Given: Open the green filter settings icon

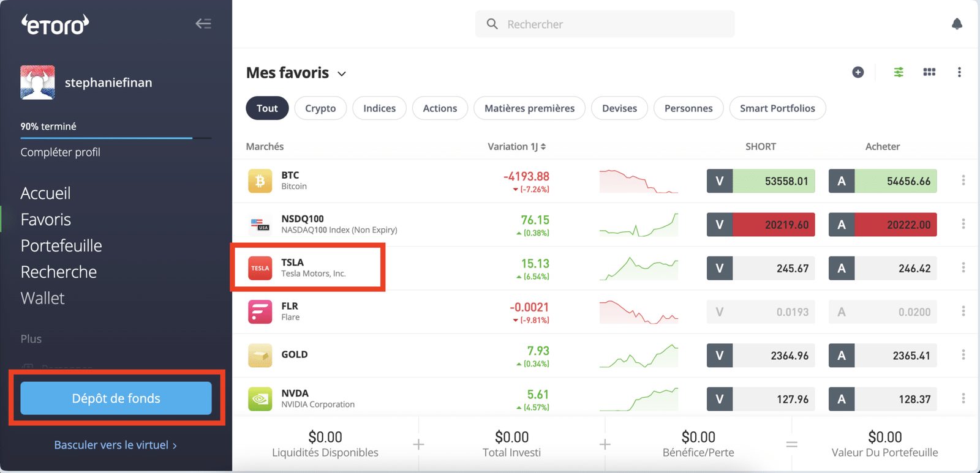Looking at the screenshot, I should tap(899, 72).
